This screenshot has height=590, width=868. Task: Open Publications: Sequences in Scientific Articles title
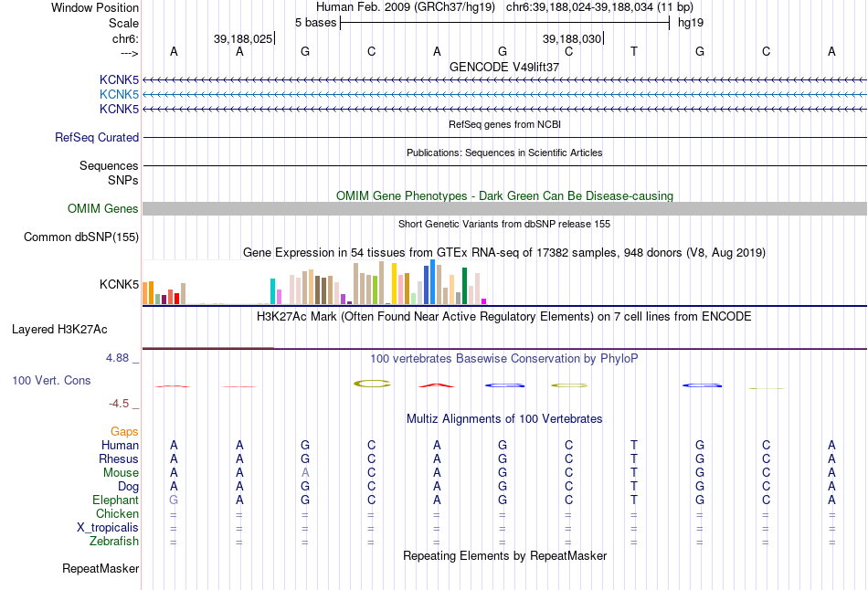tap(504, 153)
